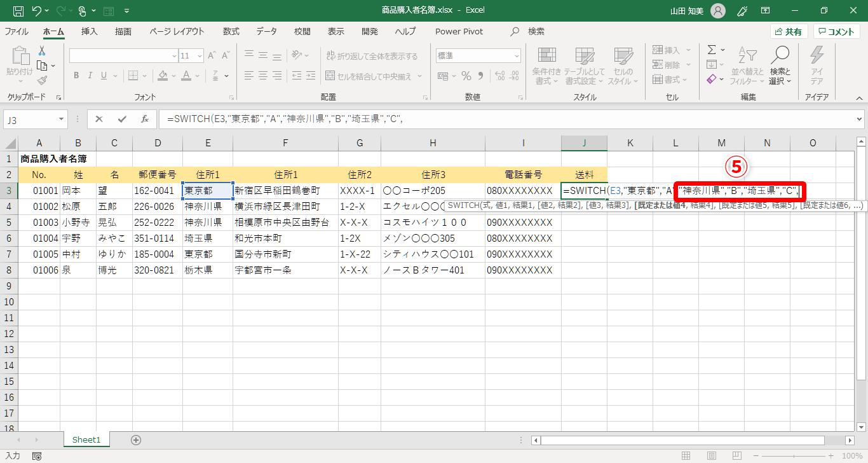Undo the last action in title bar
868x463 pixels.
(37, 11)
